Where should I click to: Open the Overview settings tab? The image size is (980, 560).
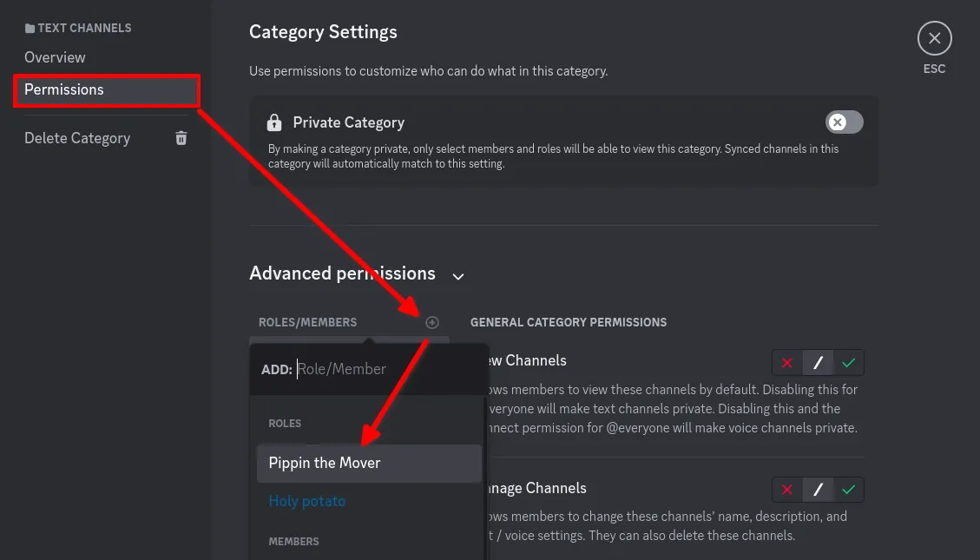[55, 57]
